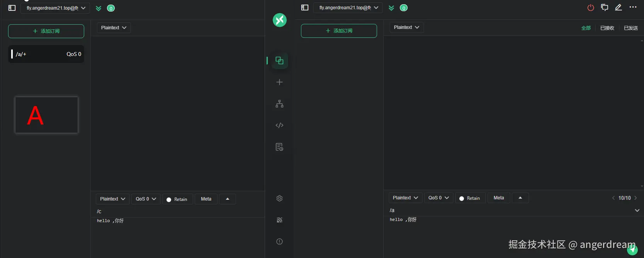Open the Connections page in the sidebar
644x258 pixels.
[279, 61]
